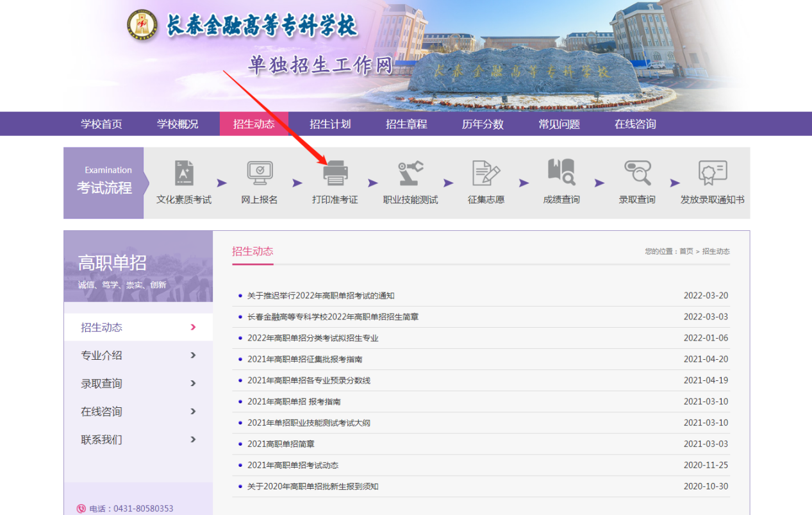Open 2021年单招职业技能测试考试大纲
This screenshot has height=515, width=812.
tap(309, 423)
